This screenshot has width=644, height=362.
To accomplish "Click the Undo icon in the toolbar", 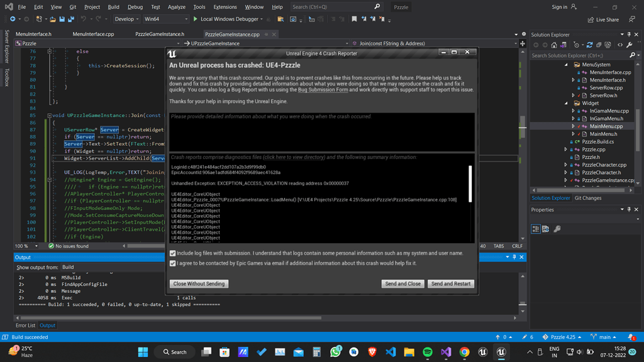I will pyautogui.click(x=82, y=19).
